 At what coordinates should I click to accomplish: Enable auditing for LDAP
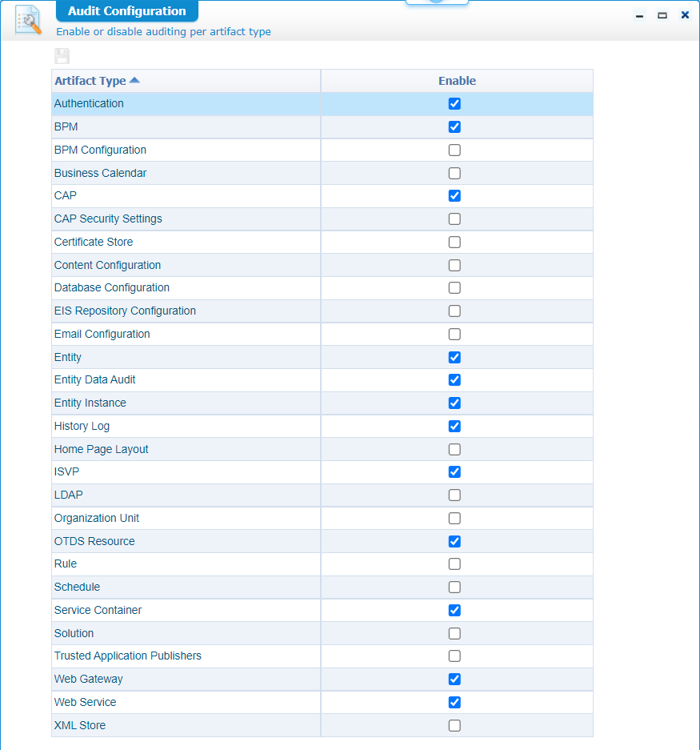coord(454,495)
